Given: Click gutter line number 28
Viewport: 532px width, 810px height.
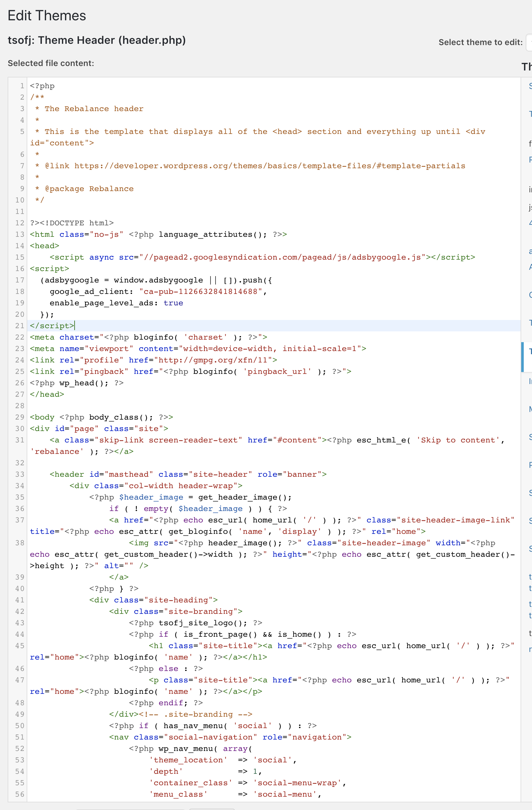Looking at the screenshot, I should point(20,406).
